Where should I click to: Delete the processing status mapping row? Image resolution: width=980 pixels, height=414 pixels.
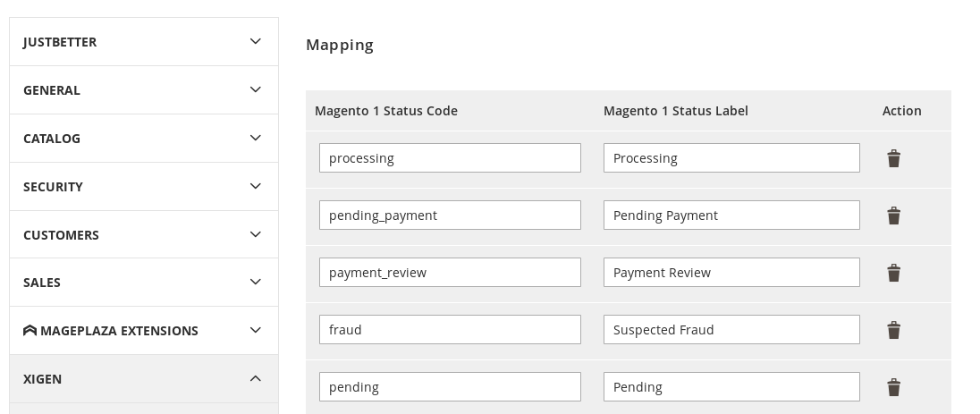click(893, 158)
